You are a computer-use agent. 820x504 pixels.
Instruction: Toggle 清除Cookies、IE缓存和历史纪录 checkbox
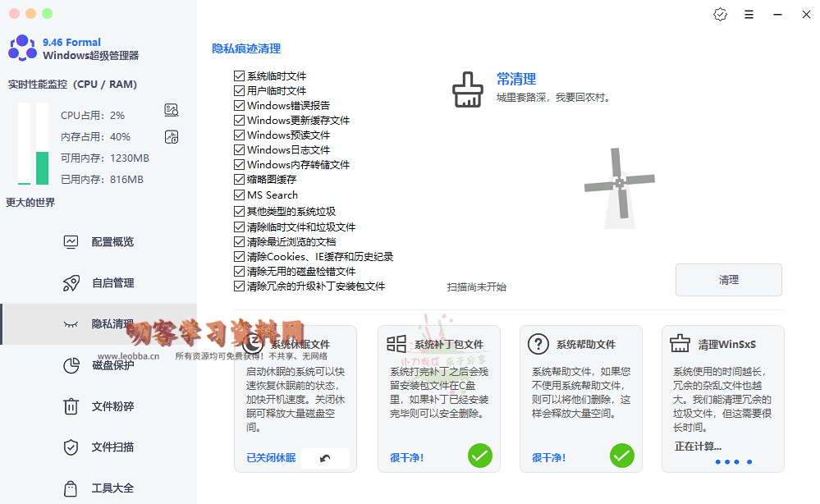240,257
